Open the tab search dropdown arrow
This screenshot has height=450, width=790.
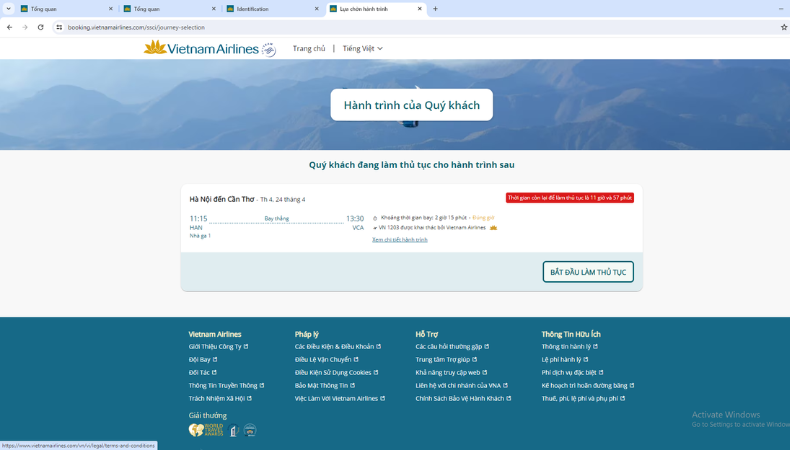click(8, 9)
